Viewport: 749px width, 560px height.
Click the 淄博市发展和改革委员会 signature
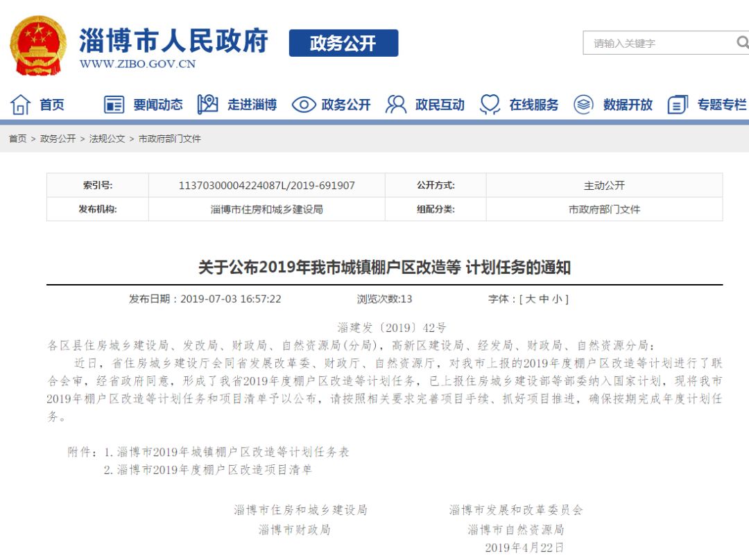(x=516, y=510)
